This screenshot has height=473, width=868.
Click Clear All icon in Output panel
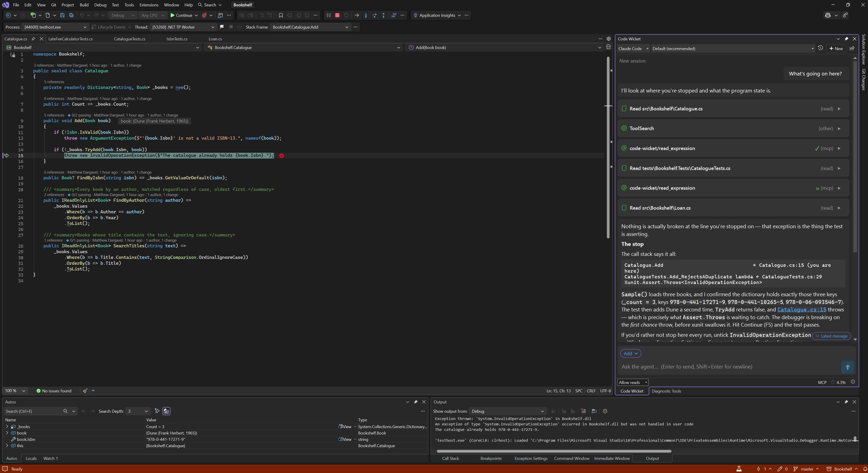click(x=583, y=411)
